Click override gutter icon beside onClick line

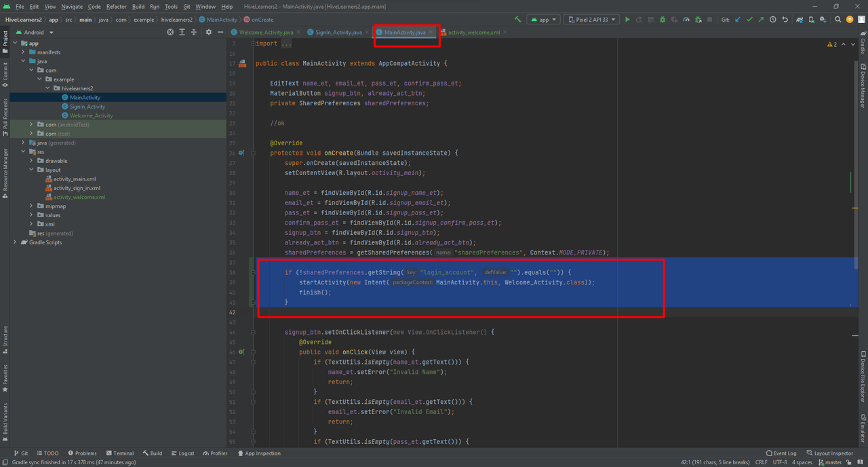point(241,352)
